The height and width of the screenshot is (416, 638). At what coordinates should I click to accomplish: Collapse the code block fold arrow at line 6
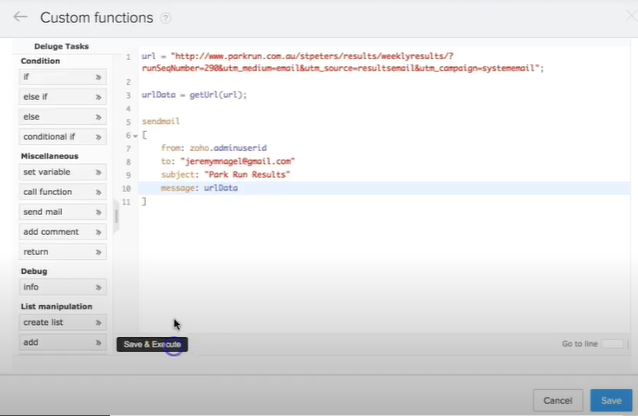click(x=135, y=136)
